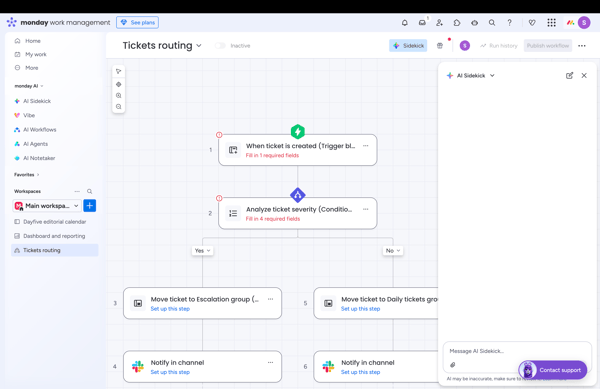Click the Sidekick button in header
The image size is (600, 389).
[x=408, y=46]
